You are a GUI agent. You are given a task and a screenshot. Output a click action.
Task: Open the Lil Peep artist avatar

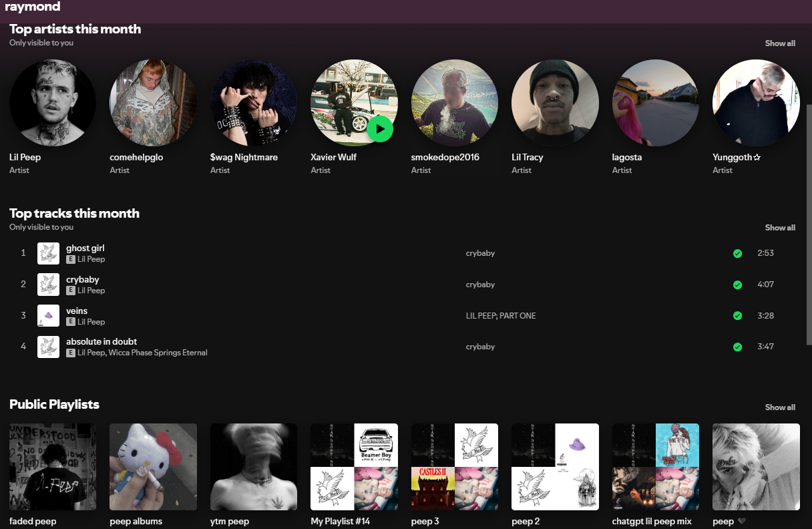pos(53,103)
